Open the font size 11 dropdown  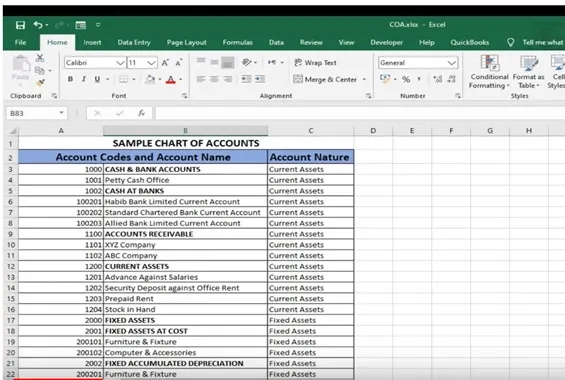pyautogui.click(x=152, y=63)
